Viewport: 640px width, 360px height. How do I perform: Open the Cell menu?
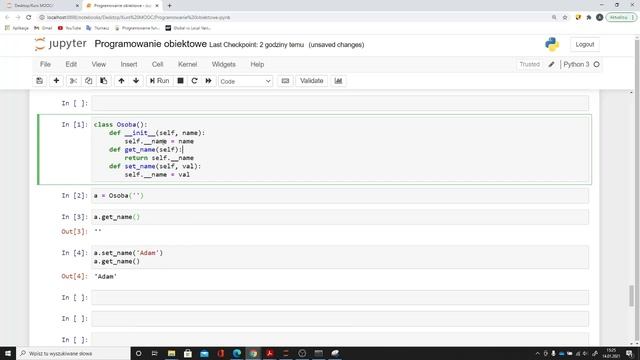pyautogui.click(x=157, y=64)
